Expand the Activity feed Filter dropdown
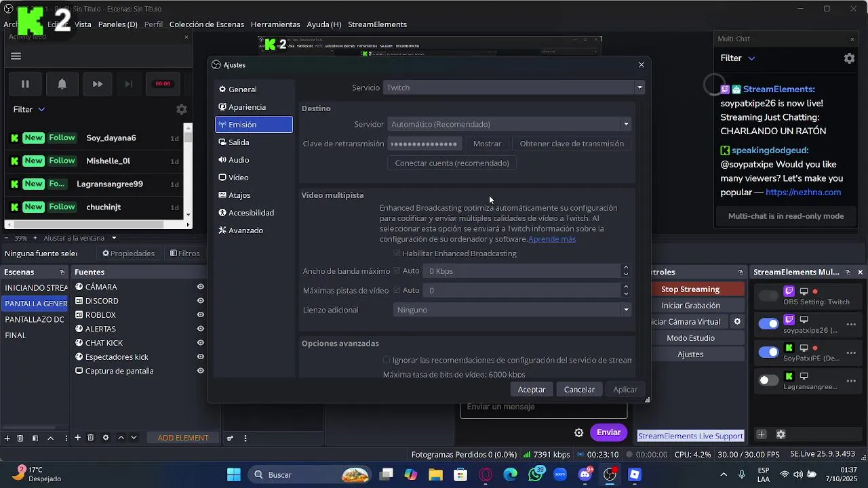The width and height of the screenshot is (868, 488). pyautogui.click(x=29, y=109)
